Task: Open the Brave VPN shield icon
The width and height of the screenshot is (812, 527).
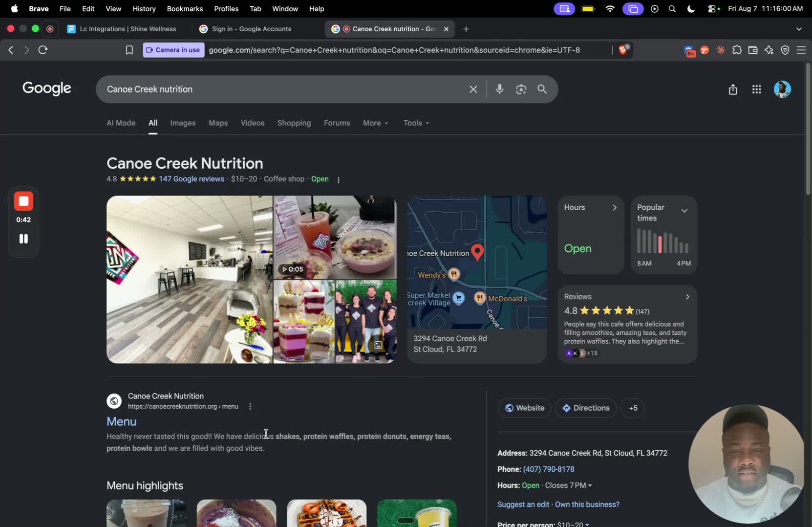Action: [x=785, y=50]
